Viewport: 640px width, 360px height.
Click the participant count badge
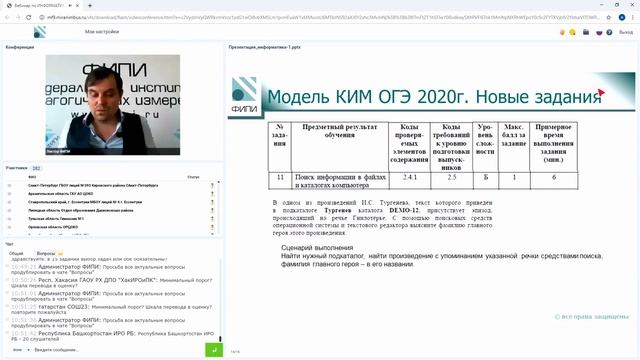[x=36, y=168]
